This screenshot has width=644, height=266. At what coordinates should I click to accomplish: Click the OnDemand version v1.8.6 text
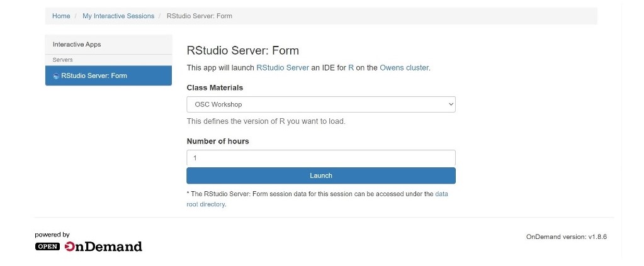click(x=567, y=237)
